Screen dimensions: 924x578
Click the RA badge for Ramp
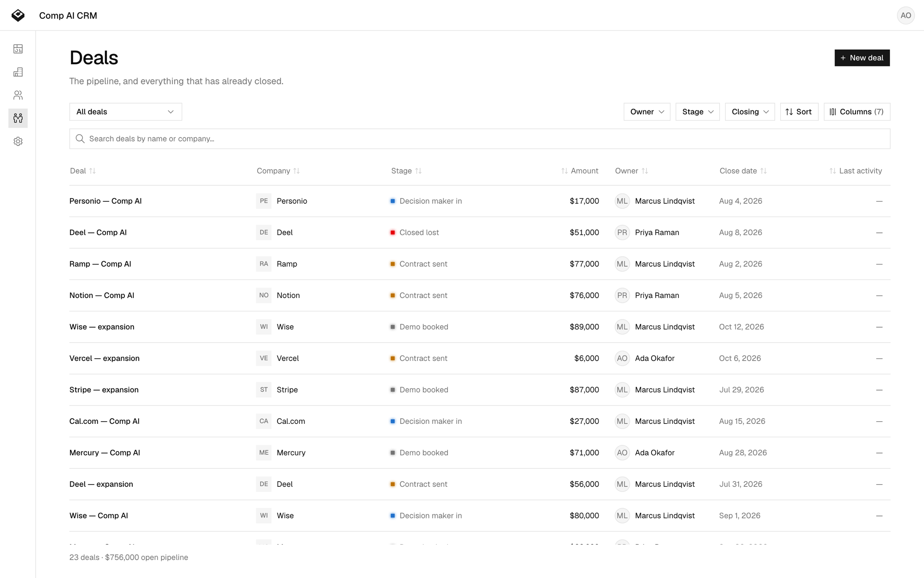click(x=264, y=264)
